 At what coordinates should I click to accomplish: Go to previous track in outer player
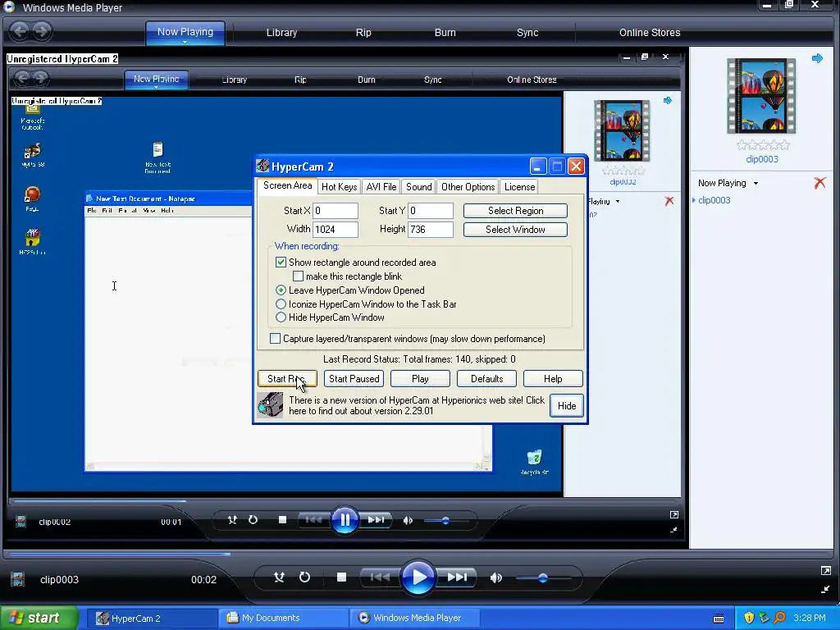[x=380, y=577]
